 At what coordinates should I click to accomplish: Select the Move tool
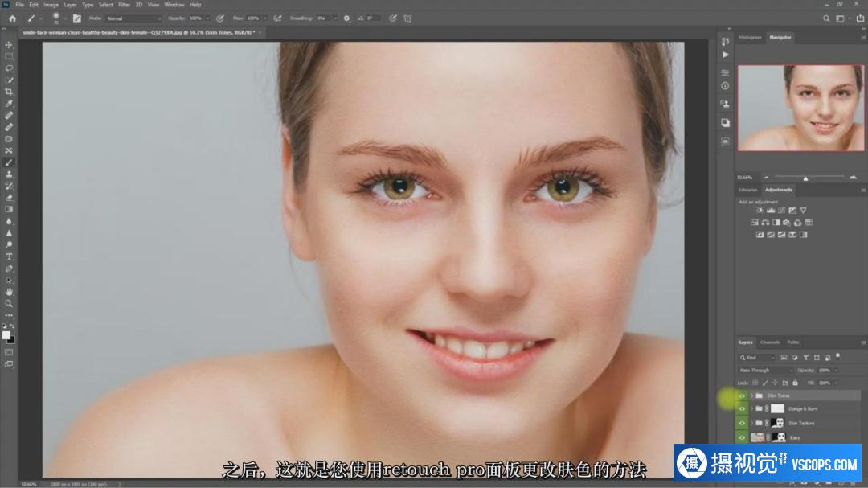point(9,45)
